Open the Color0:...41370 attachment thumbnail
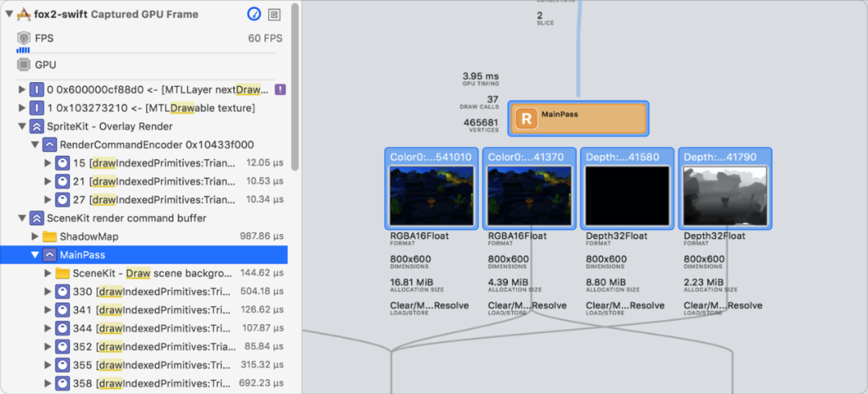Image resolution: width=868 pixels, height=394 pixels. point(530,196)
